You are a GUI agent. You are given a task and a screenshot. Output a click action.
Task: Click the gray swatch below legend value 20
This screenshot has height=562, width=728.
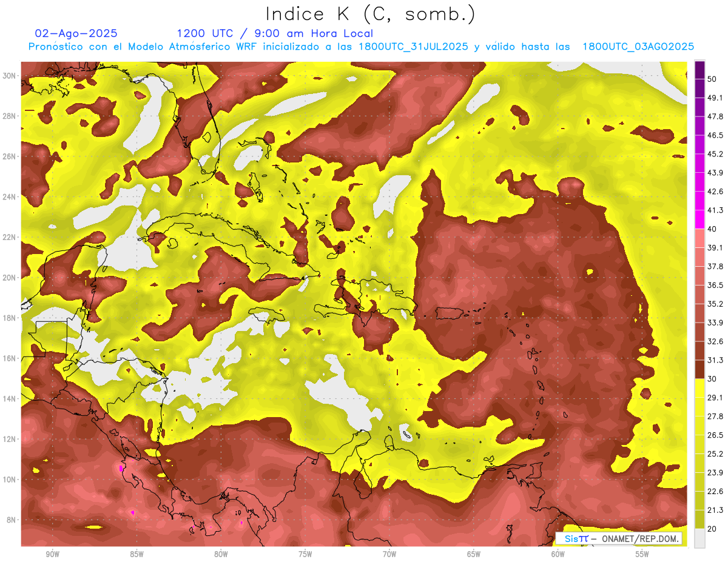click(x=699, y=538)
